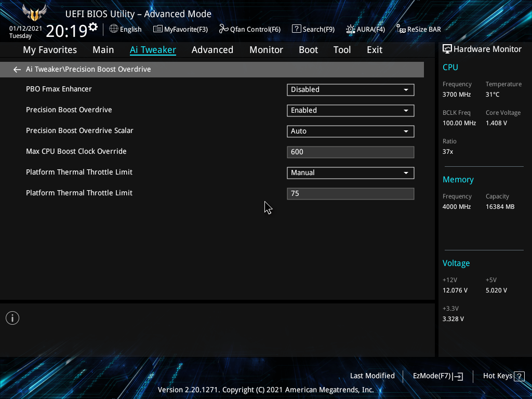Click the info circle icon
Screen dimensions: 532x399
tap(12, 318)
